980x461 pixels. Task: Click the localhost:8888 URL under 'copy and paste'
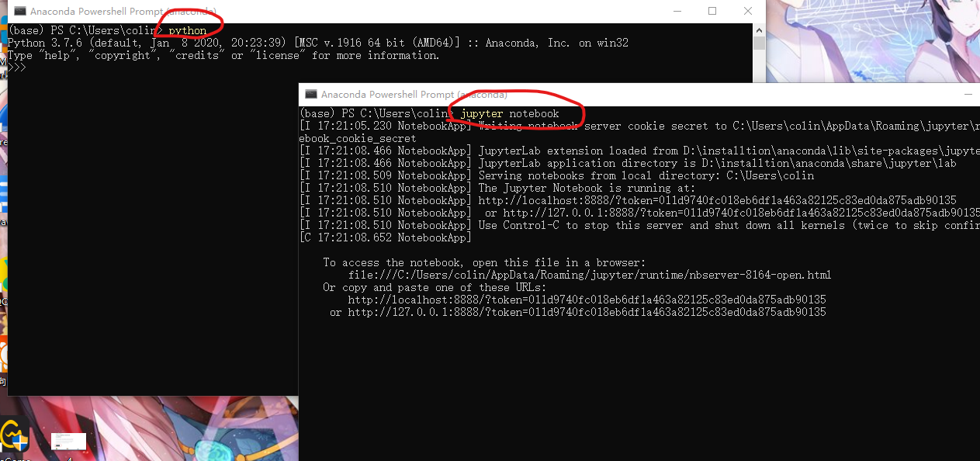(x=587, y=300)
